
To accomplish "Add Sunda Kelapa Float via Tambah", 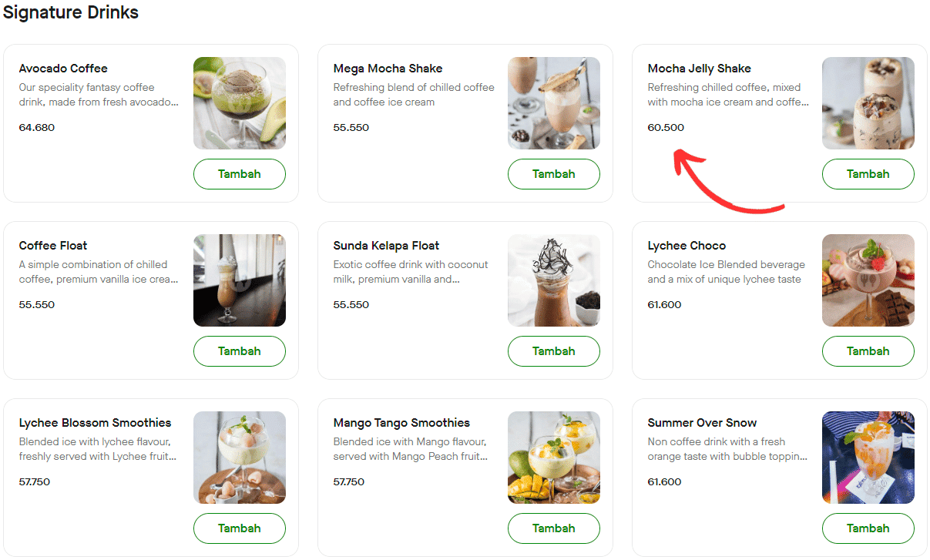I will (x=553, y=351).
